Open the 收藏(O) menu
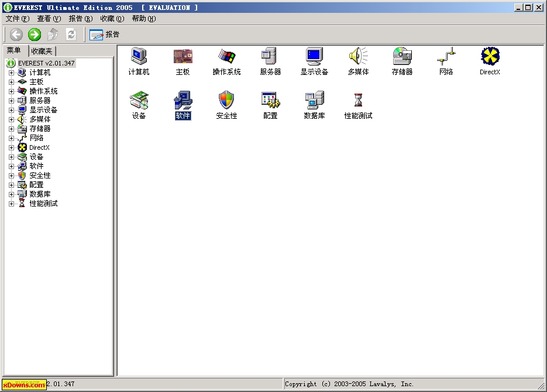The height and width of the screenshot is (392, 547). tap(112, 19)
